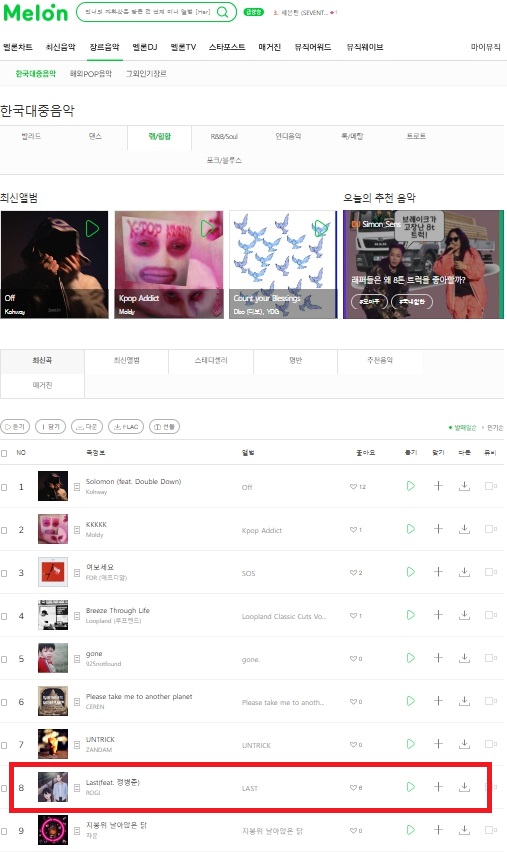This screenshot has height=852, width=507.
Task: Click the FLAC download button
Action: pyautogui.click(x=126, y=427)
